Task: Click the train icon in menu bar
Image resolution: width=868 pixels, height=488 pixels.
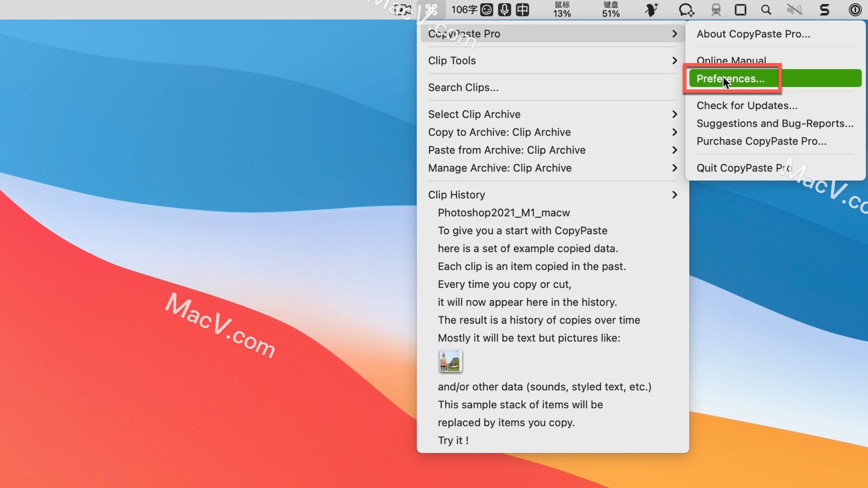Action: point(716,9)
